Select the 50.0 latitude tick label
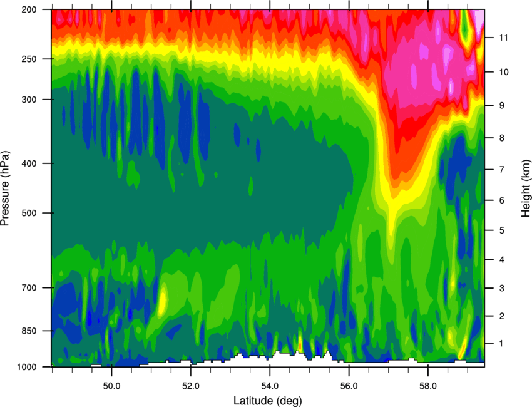This screenshot has width=532, height=407. pyautogui.click(x=112, y=386)
